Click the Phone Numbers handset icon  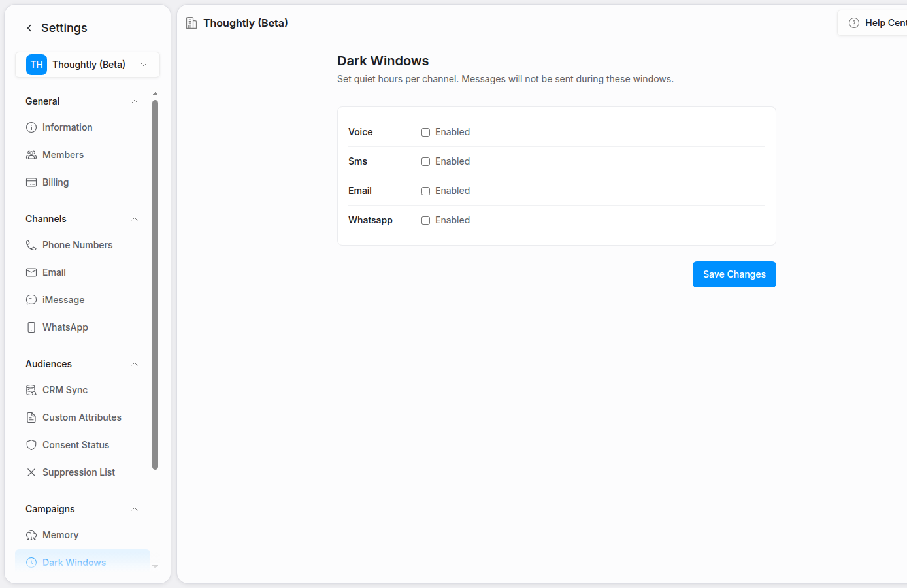click(31, 245)
